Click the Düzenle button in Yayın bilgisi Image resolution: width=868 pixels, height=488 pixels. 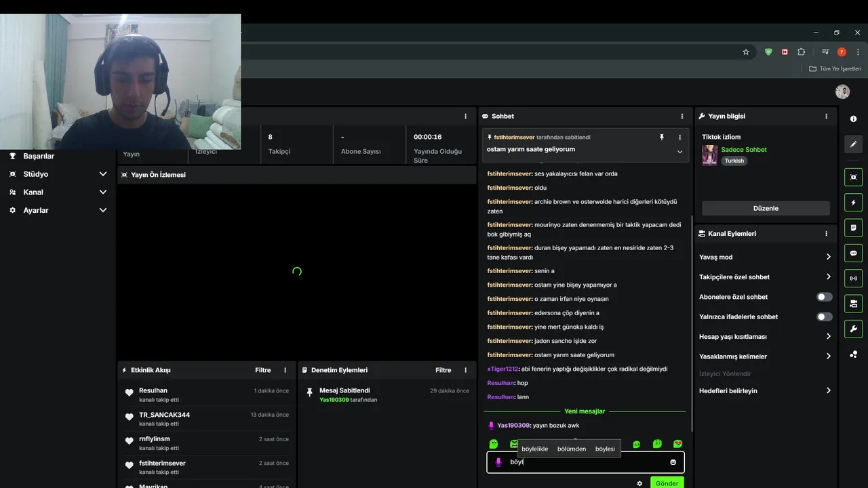pyautogui.click(x=766, y=208)
